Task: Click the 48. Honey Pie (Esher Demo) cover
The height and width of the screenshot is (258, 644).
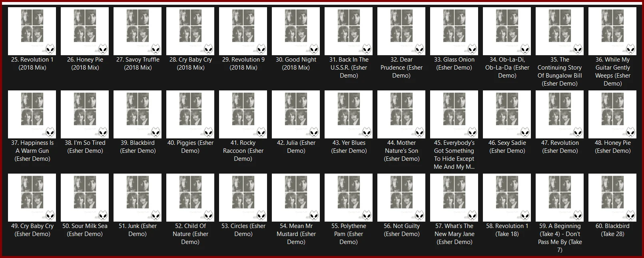Action: coord(612,114)
